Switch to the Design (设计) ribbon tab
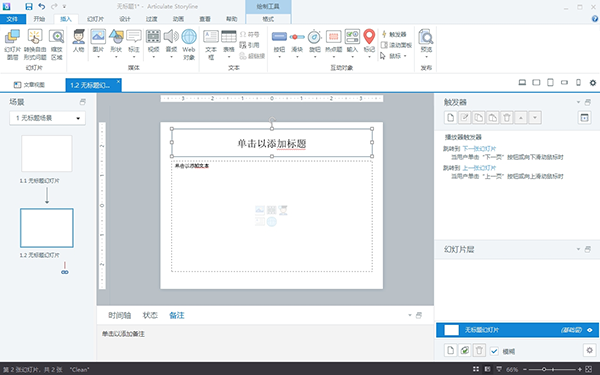Screen dimensions: 600x375 125,19
